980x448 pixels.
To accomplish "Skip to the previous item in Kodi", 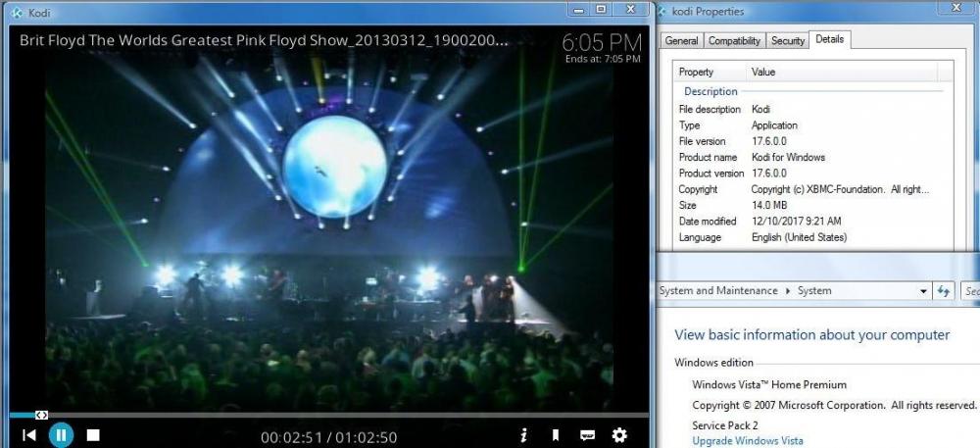I will point(29,434).
